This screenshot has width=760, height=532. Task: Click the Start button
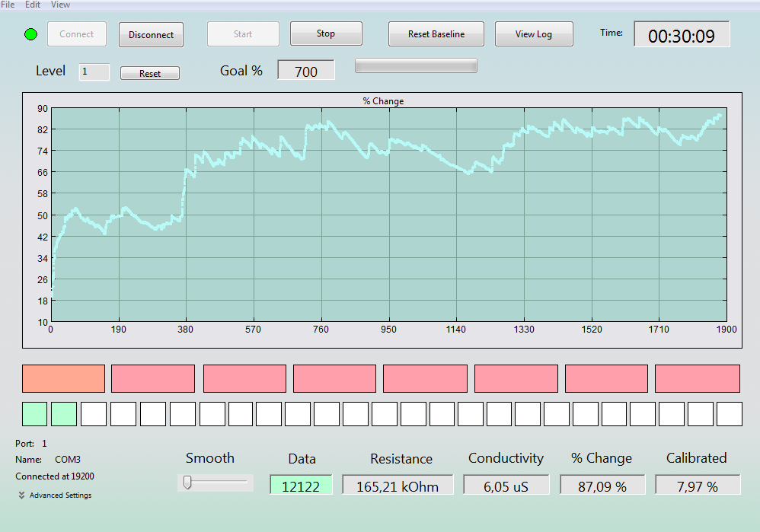[243, 34]
